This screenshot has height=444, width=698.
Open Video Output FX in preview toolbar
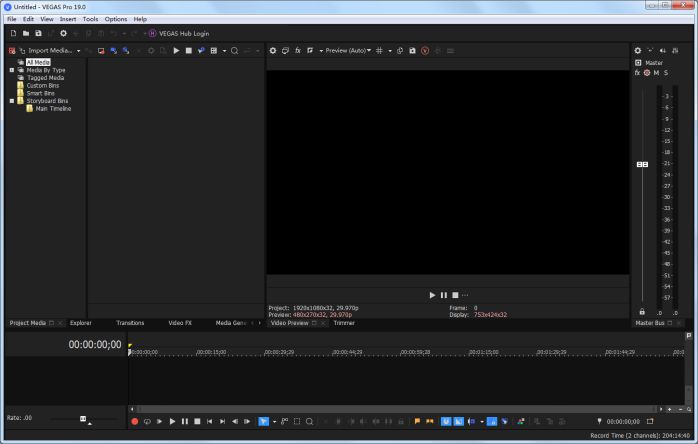[298, 51]
